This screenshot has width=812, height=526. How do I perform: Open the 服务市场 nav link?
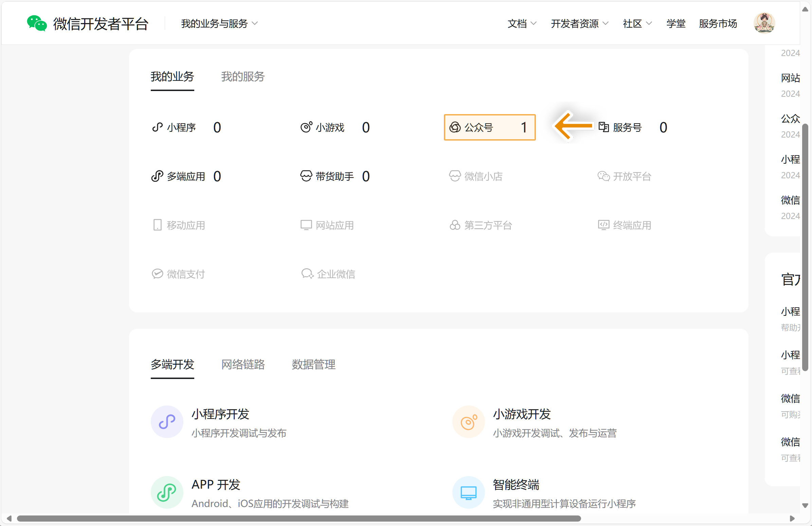tap(718, 23)
